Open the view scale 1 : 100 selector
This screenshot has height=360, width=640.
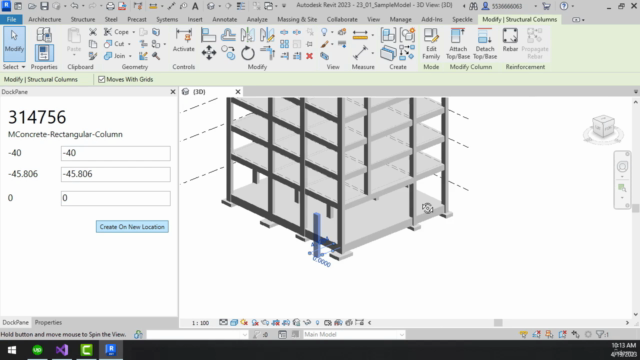200,323
